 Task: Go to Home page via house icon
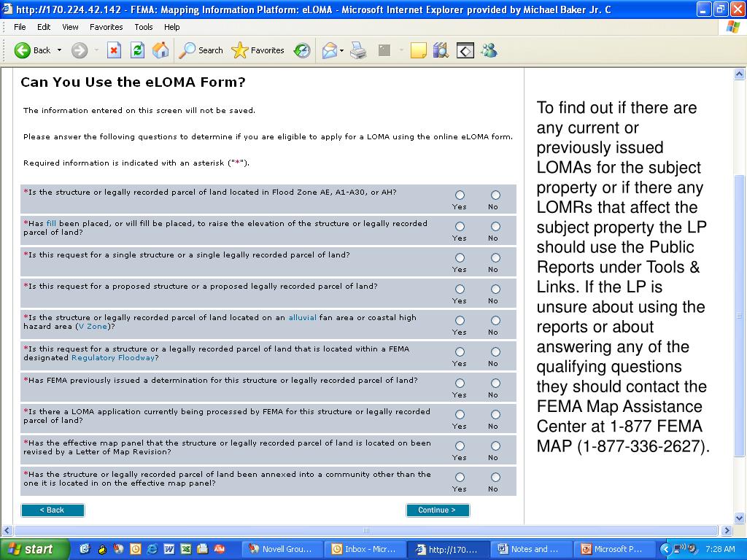tap(160, 50)
